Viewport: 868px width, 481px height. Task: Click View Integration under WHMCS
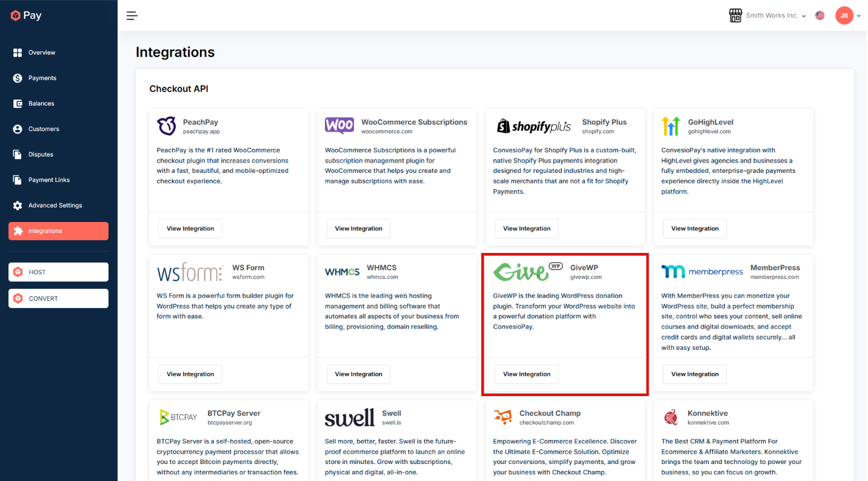click(x=358, y=374)
